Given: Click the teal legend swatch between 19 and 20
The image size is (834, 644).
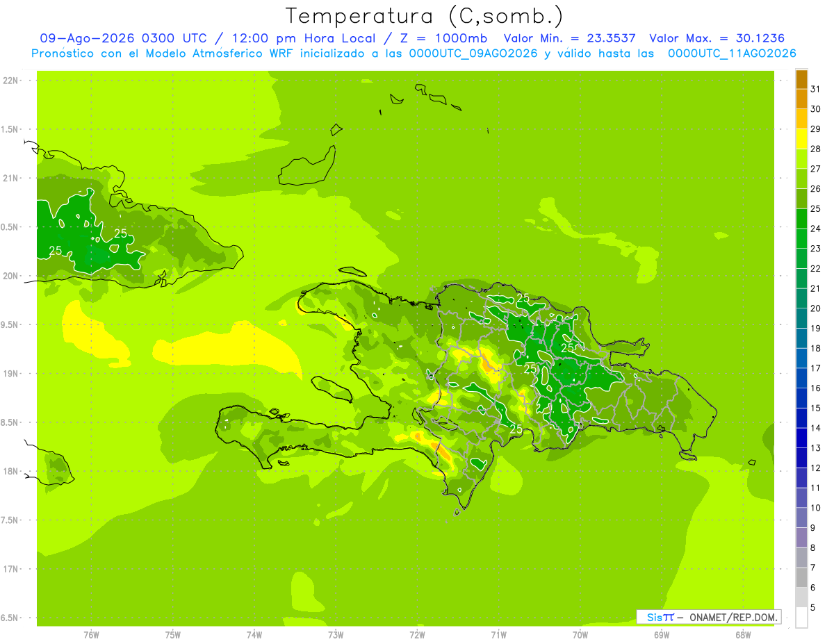Looking at the screenshot, I should [801, 319].
